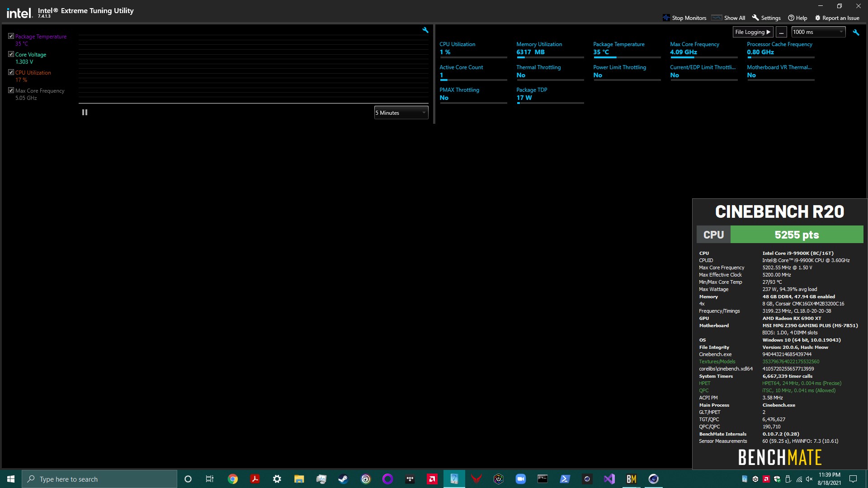Open performance monitor icon next to File Explorer
This screenshot has height=488, width=868.
pyautogui.click(x=321, y=479)
